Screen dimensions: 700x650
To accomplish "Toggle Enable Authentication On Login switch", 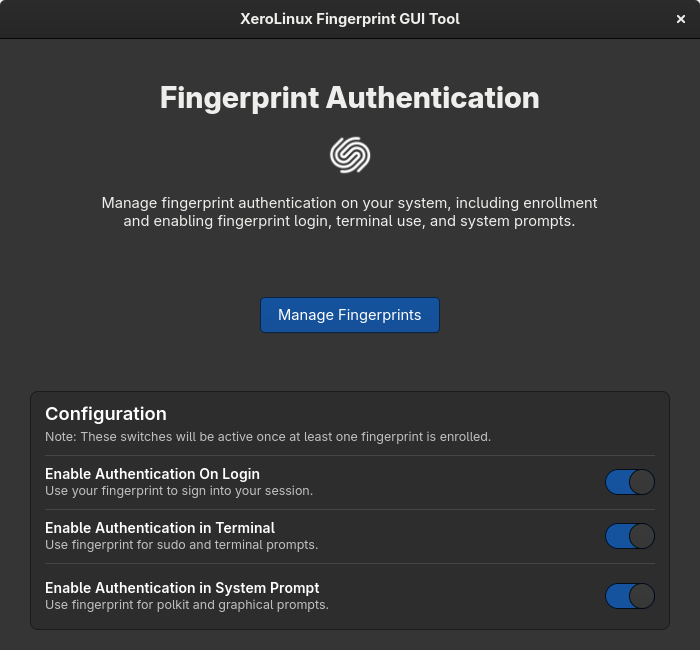I will pyautogui.click(x=630, y=482).
